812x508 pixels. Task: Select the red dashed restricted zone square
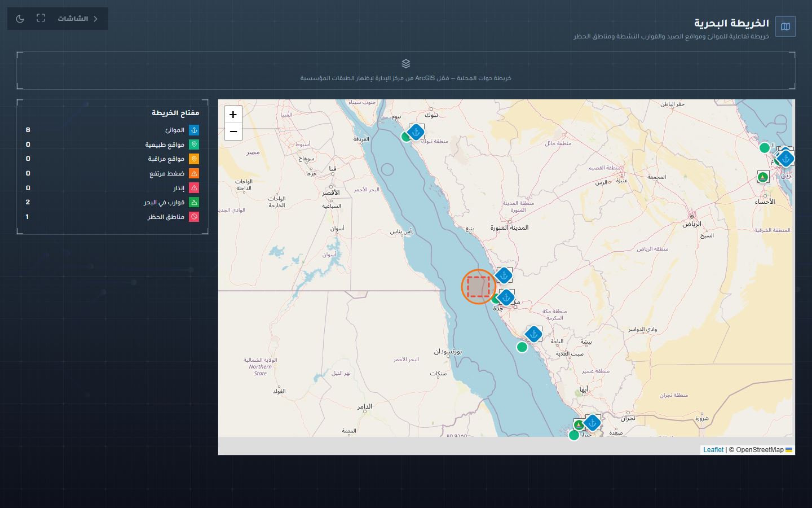tap(479, 287)
